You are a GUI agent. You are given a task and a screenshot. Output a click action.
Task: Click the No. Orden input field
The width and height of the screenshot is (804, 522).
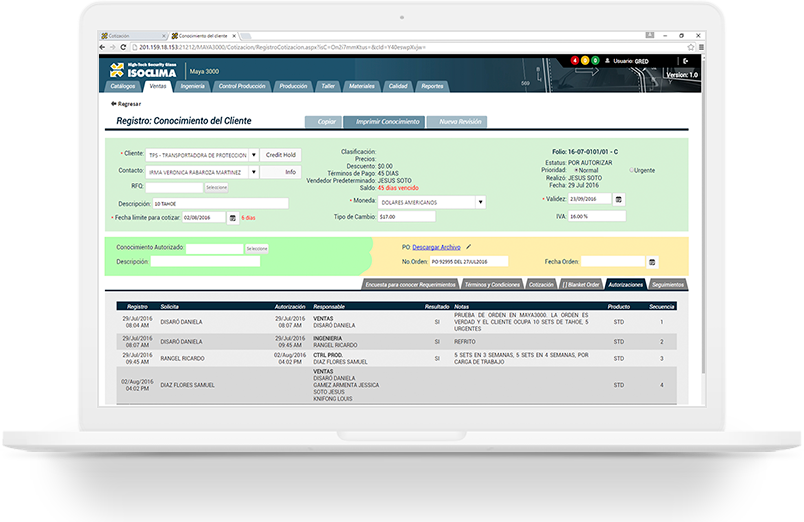(x=469, y=262)
